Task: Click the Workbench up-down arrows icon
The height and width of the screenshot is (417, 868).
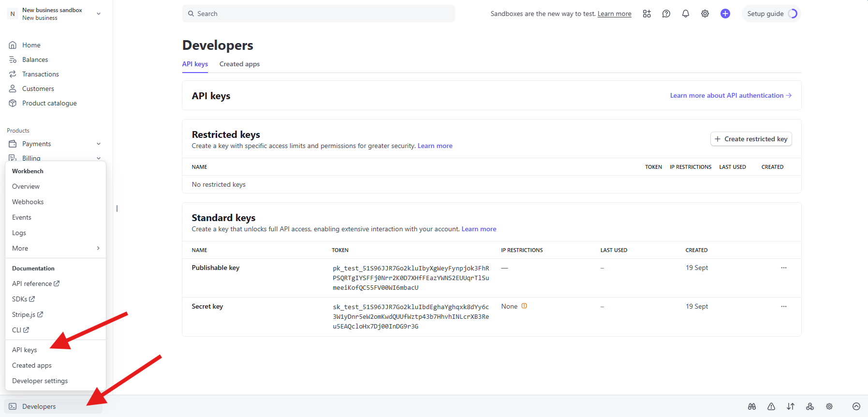Action: tap(791, 406)
